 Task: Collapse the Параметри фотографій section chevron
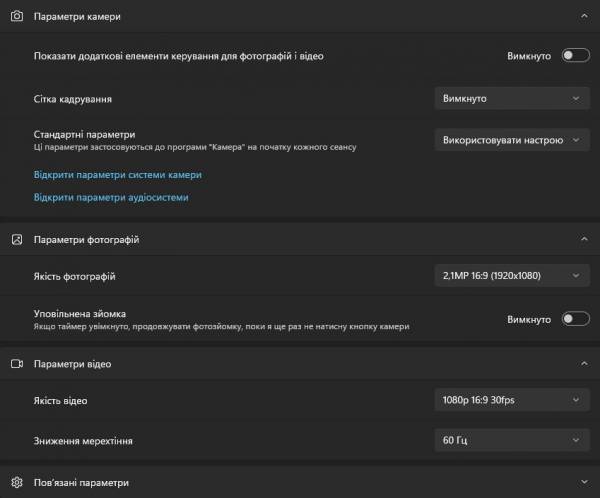584,239
